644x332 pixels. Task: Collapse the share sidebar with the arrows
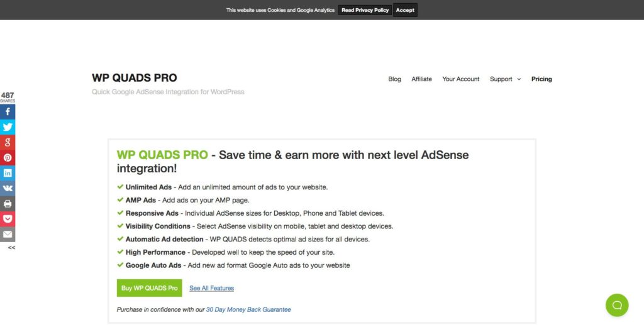tap(11, 248)
